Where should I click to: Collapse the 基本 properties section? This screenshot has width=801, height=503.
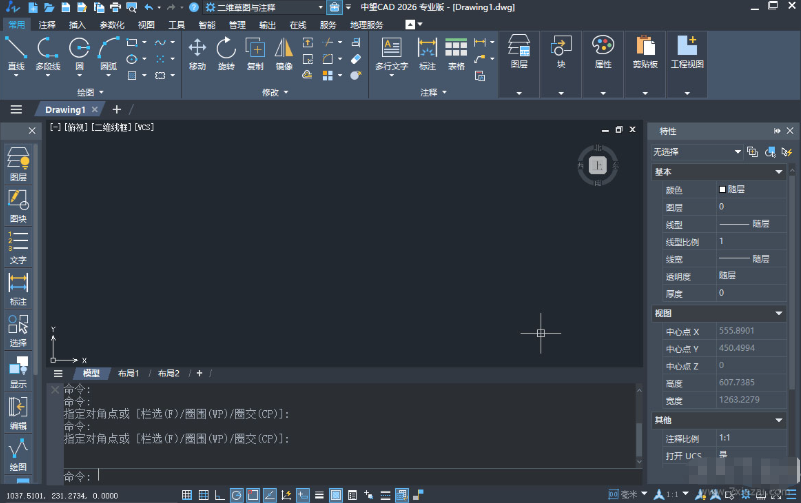pyautogui.click(x=779, y=172)
